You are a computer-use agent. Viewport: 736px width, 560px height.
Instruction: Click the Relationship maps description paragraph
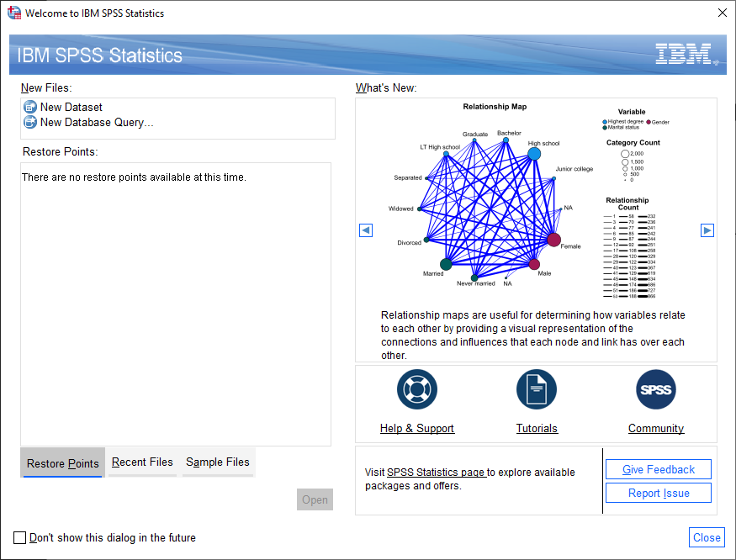532,335
